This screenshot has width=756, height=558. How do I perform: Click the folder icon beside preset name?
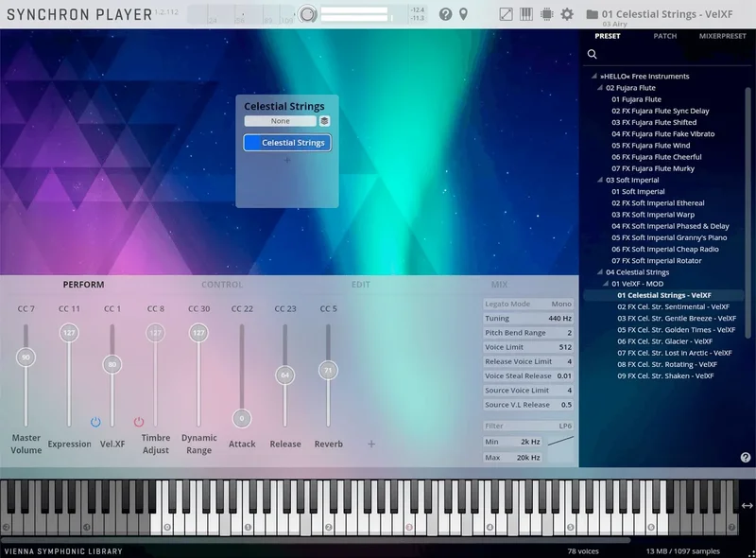coord(593,14)
